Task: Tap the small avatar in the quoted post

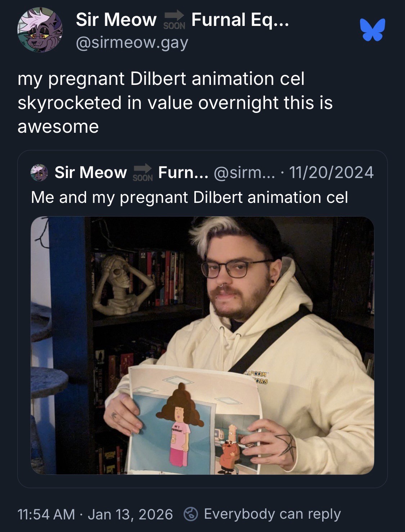Action: click(39, 172)
